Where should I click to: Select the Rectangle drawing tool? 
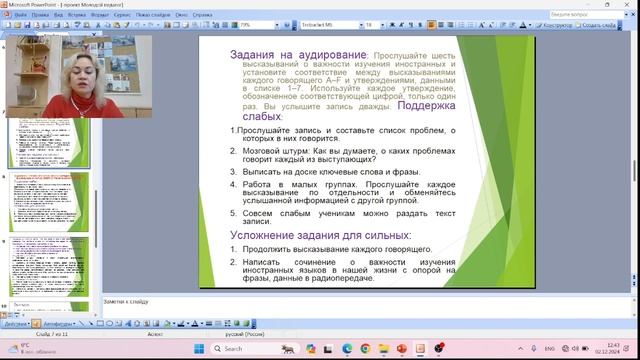100,324
